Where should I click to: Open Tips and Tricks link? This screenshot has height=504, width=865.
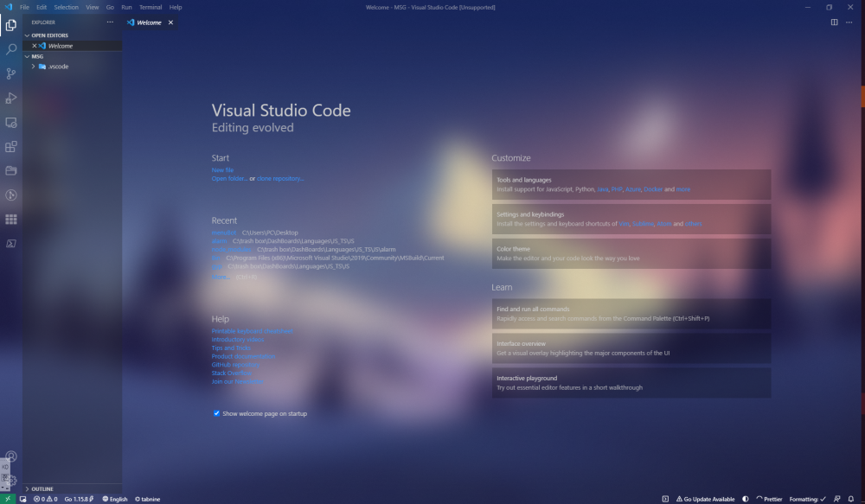pyautogui.click(x=231, y=348)
